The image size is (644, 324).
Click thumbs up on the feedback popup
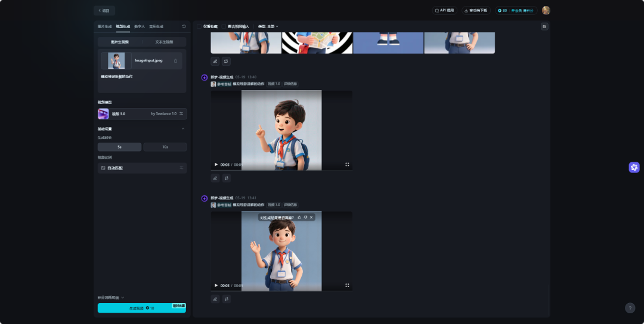point(299,217)
